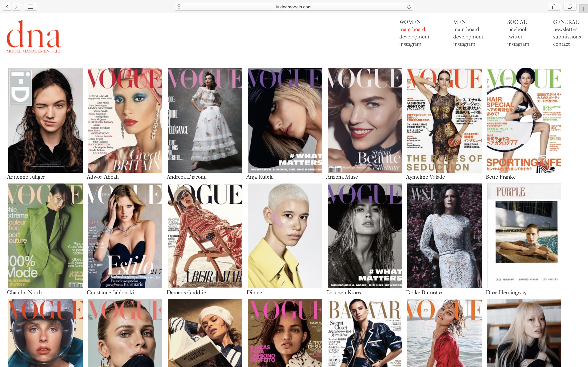Open the Share menu
Image resolution: width=588 pixels, height=367 pixels.
coord(554,7)
